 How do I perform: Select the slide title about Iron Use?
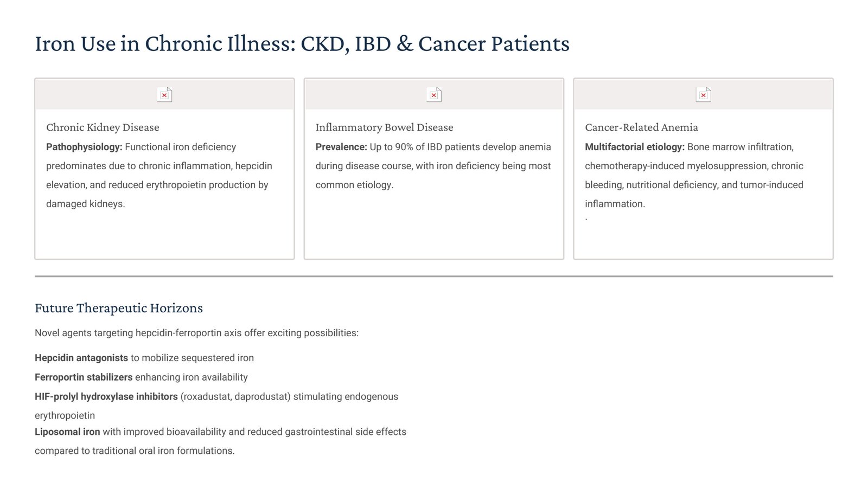[302, 43]
